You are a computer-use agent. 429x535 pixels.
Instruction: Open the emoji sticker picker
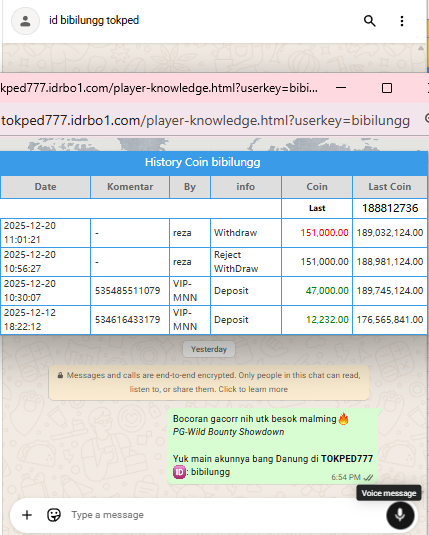point(54,515)
